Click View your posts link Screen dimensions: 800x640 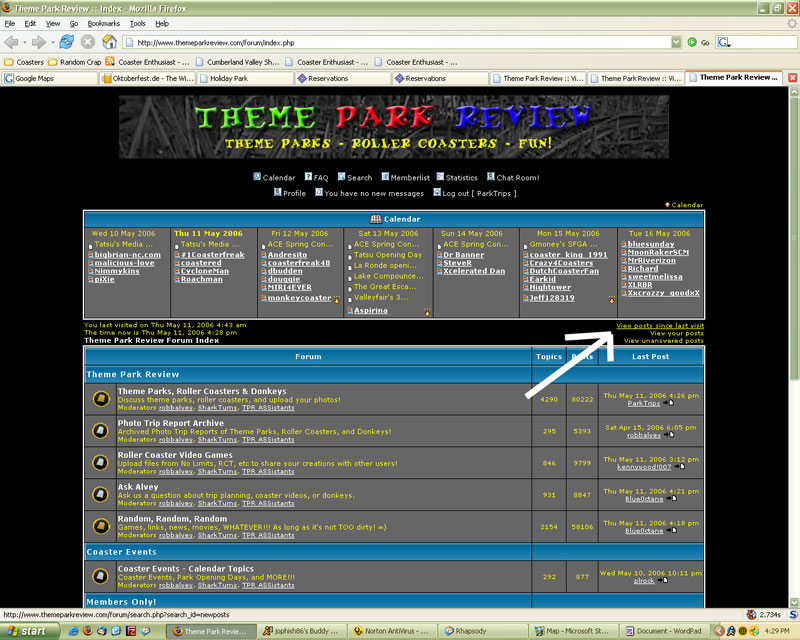pyautogui.click(x=677, y=333)
